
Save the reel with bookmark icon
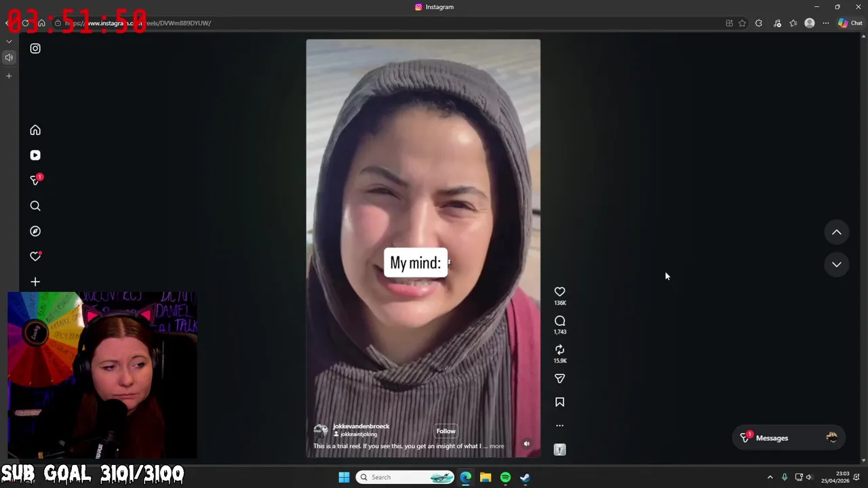point(559,402)
